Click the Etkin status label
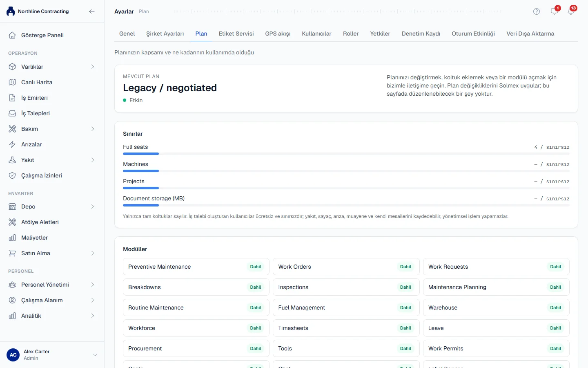The height and width of the screenshot is (368, 588). point(136,100)
